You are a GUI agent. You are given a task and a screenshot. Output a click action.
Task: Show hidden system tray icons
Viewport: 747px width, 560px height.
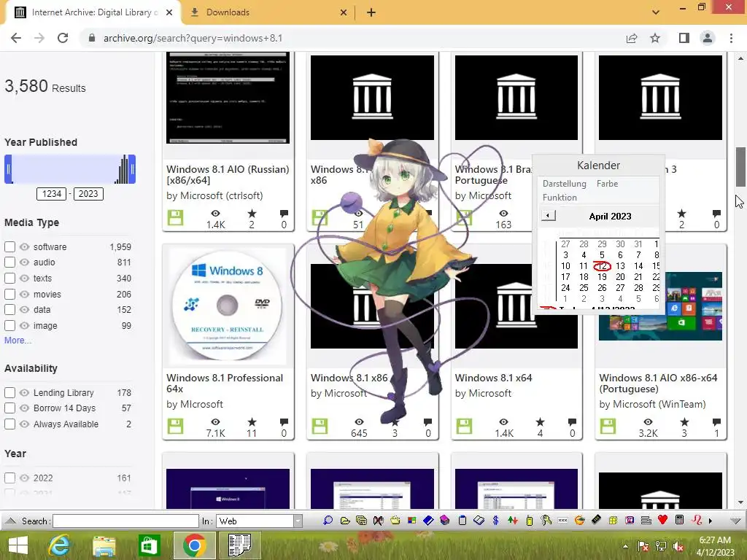click(625, 546)
